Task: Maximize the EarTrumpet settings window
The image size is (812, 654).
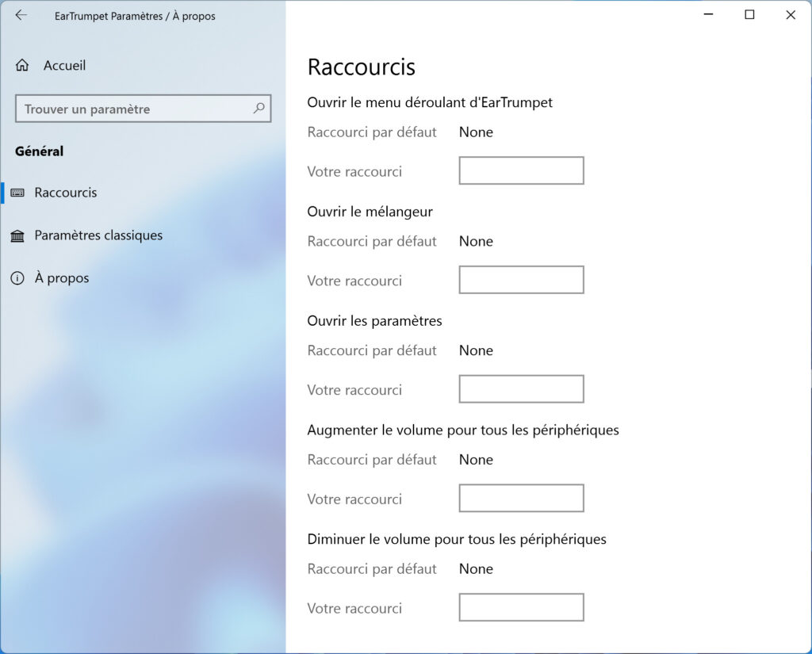Action: pyautogui.click(x=749, y=14)
